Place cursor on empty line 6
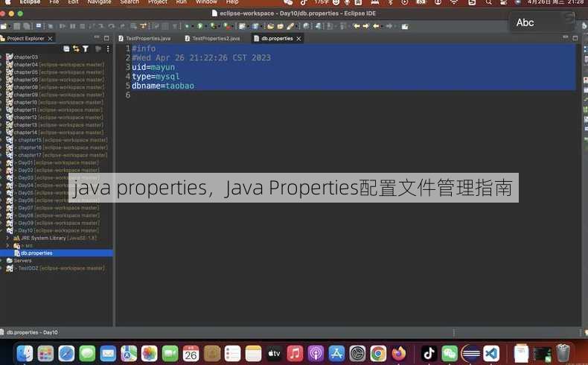This screenshot has height=365, width=588. (x=353, y=95)
